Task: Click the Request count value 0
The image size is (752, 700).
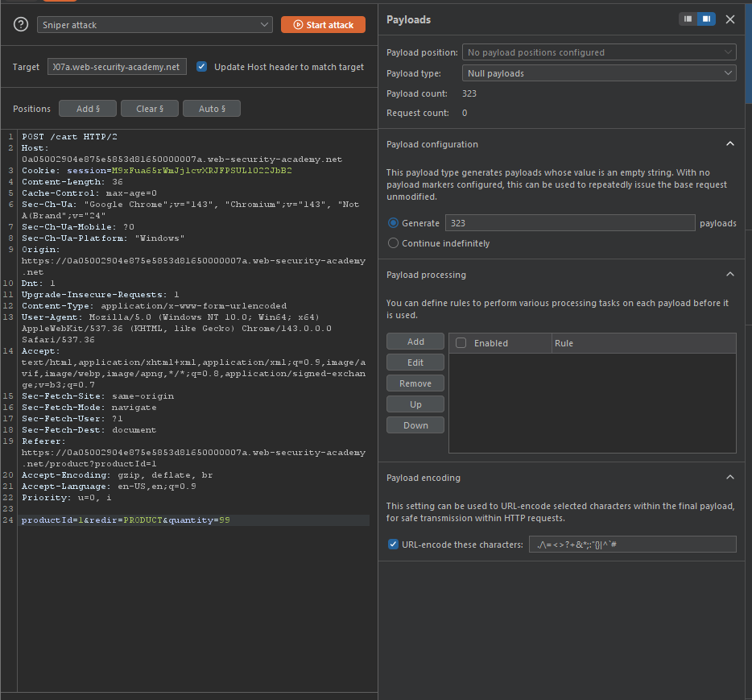Action: 465,113
